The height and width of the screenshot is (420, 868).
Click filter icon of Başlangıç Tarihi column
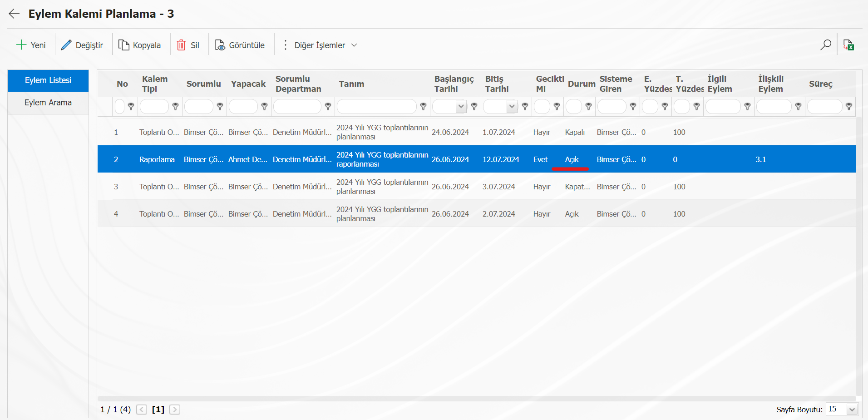coord(474,106)
